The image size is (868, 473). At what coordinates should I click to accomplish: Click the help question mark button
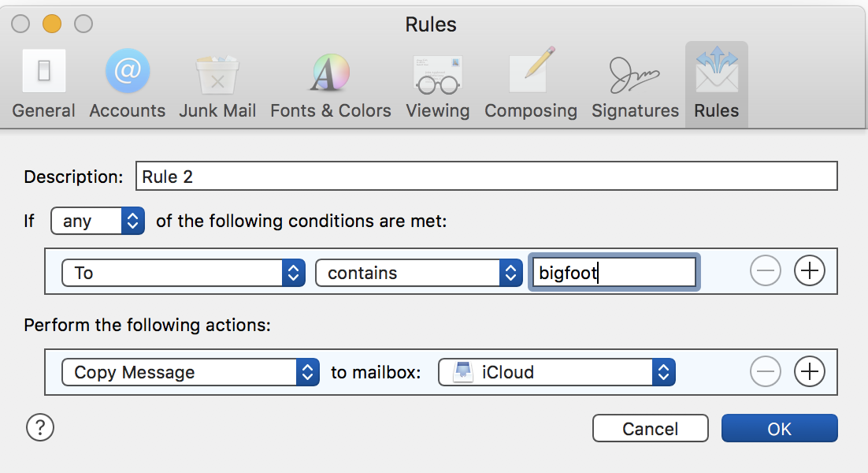pos(40,428)
